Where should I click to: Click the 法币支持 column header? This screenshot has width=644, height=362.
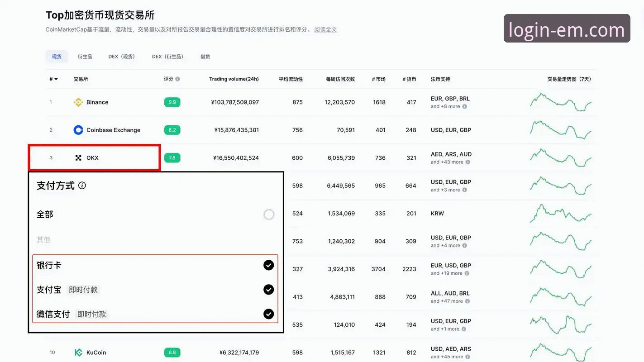(x=440, y=79)
